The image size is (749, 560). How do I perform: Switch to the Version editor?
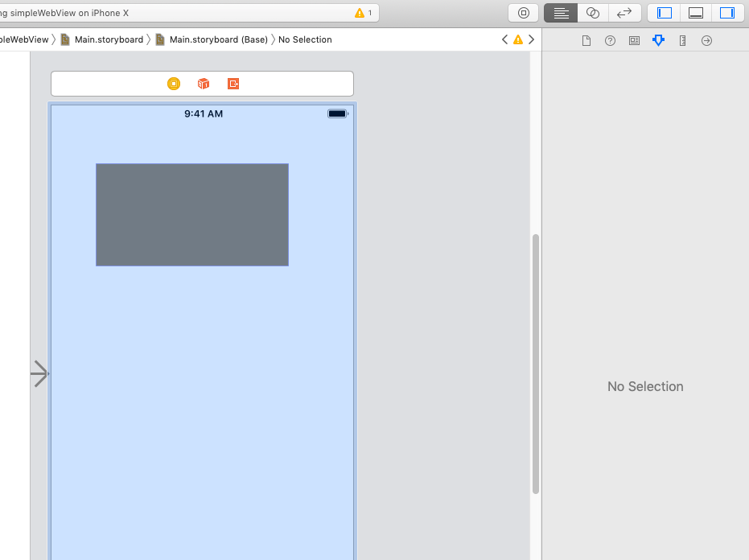click(624, 13)
